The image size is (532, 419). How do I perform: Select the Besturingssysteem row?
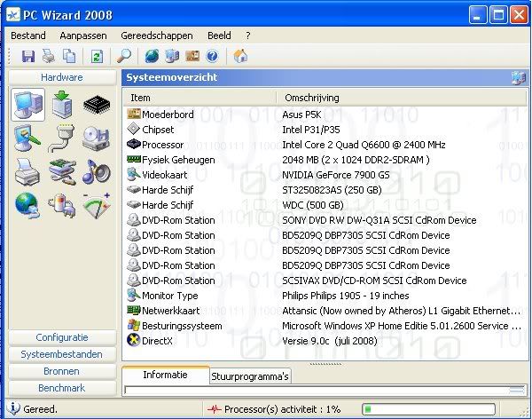tap(325, 326)
